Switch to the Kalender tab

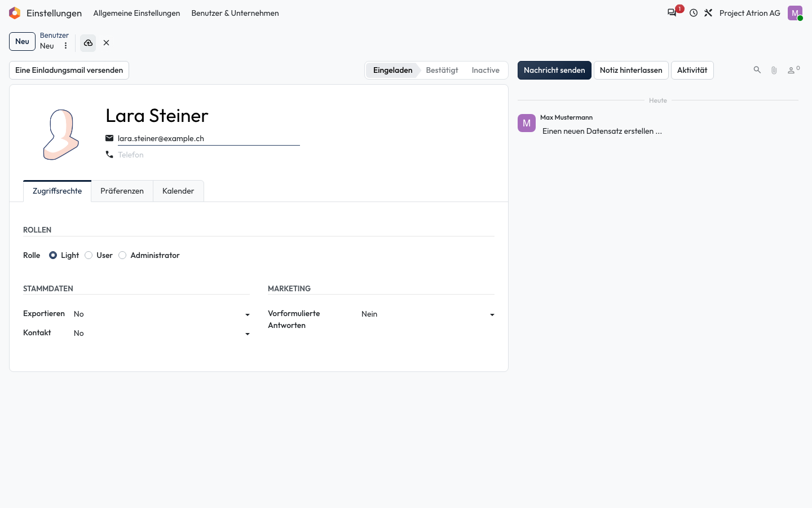point(178,191)
